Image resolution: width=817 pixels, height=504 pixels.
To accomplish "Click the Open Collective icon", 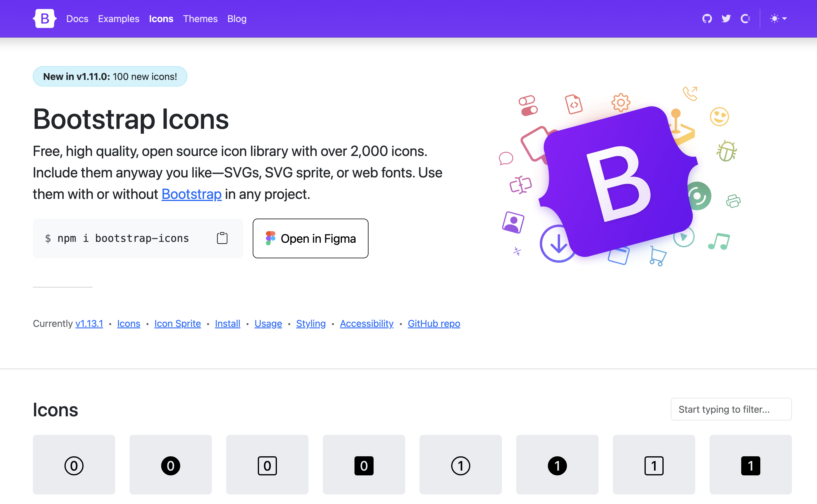I will pyautogui.click(x=745, y=19).
